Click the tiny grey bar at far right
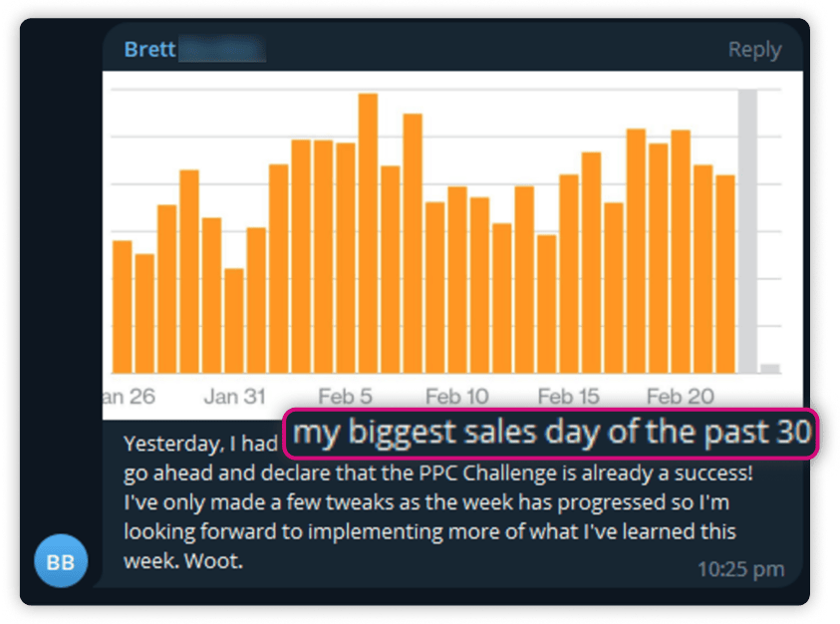 (x=770, y=368)
